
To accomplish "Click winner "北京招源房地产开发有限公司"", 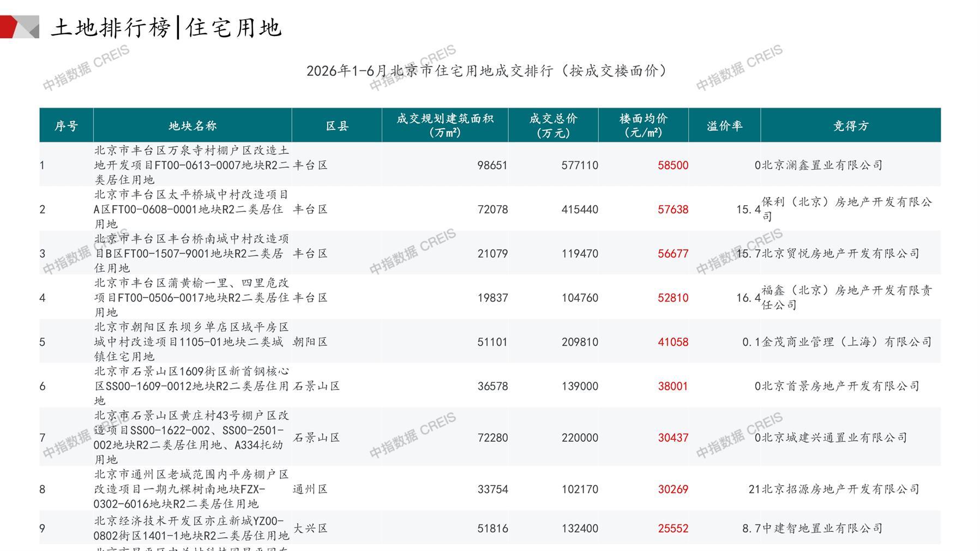I will [840, 489].
